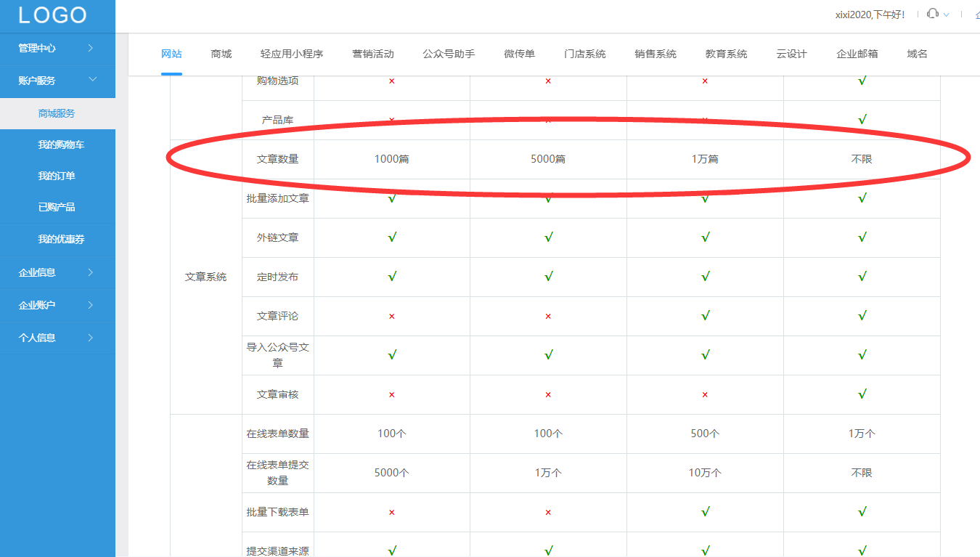The image size is (980, 557).
Task: Open the 教育系统 tab
Action: [725, 53]
